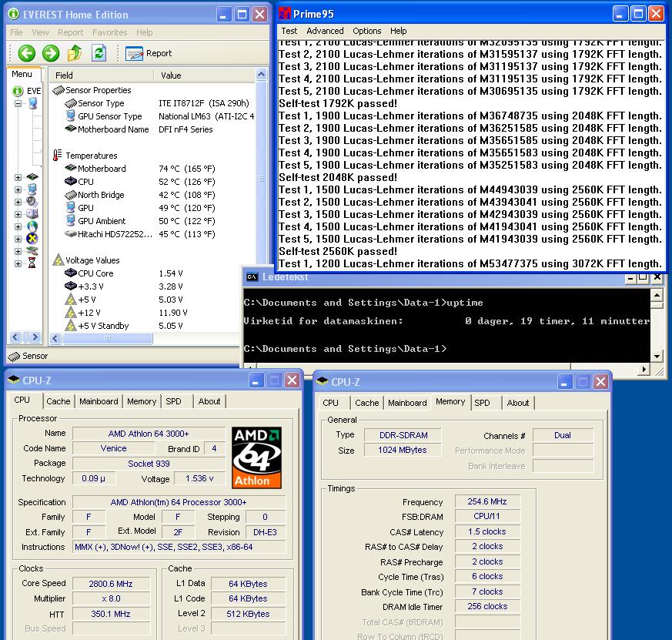Click the Up arrow icon in EVEREST toolbar
The width and height of the screenshot is (672, 640).
click(x=75, y=53)
